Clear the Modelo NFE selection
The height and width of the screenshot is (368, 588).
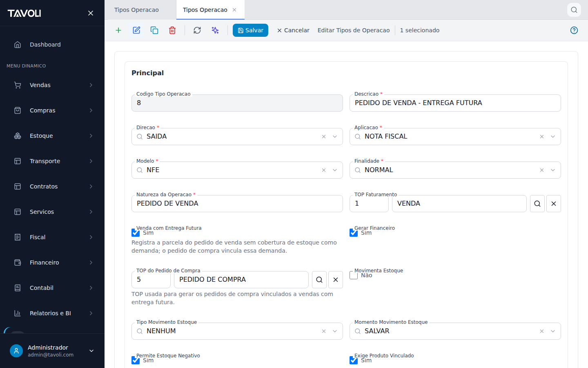click(x=324, y=170)
